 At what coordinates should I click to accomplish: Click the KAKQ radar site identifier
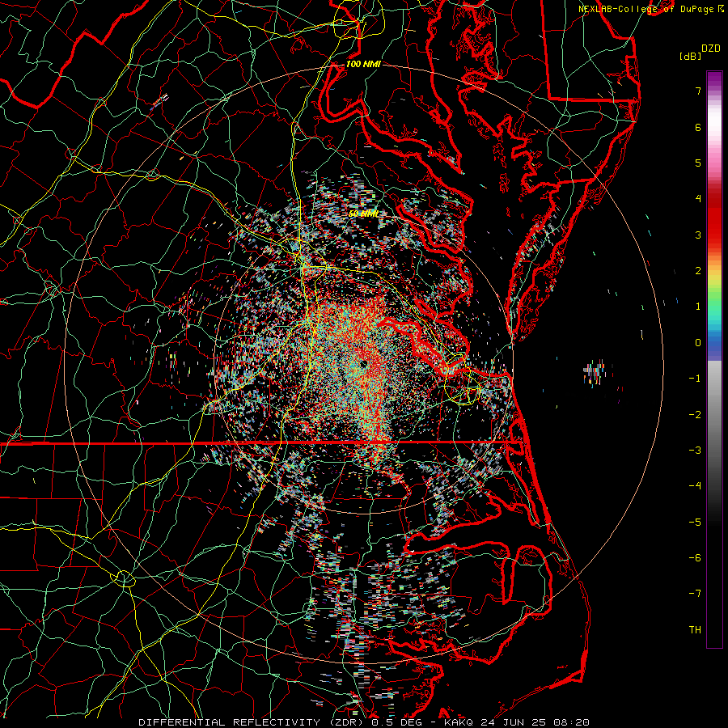click(459, 722)
